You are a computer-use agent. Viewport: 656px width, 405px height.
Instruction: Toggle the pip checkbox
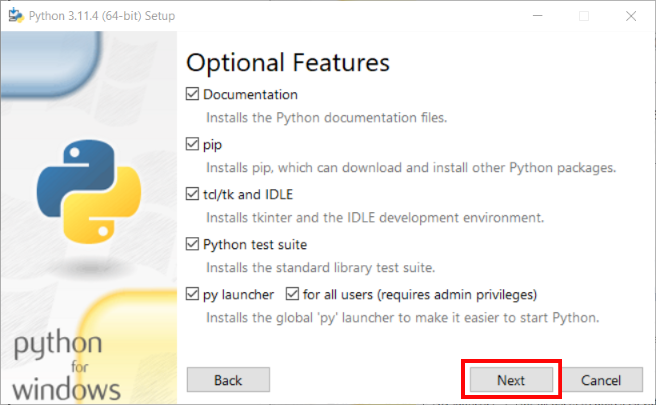point(193,145)
